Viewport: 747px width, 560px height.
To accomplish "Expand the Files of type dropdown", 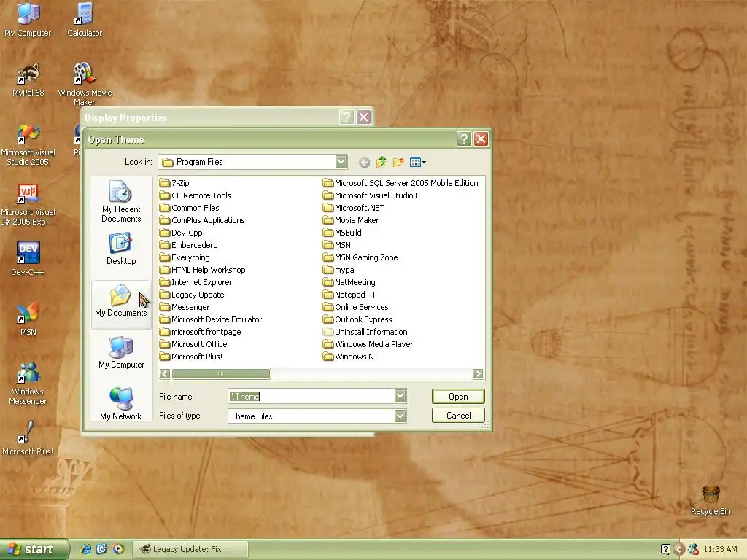I will coord(400,416).
